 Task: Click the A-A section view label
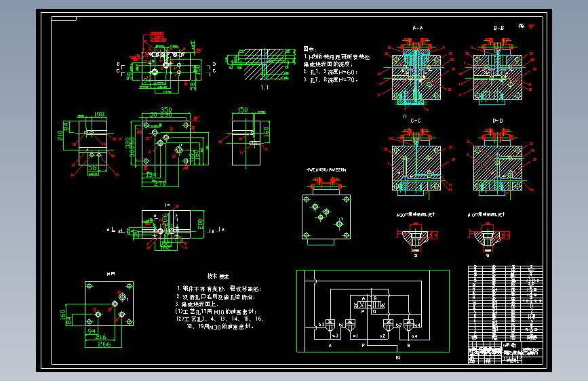(417, 28)
